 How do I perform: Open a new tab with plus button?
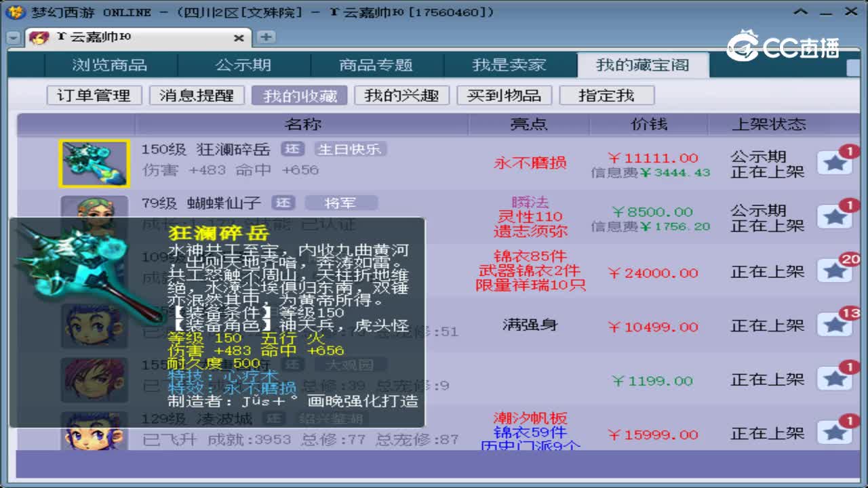267,37
